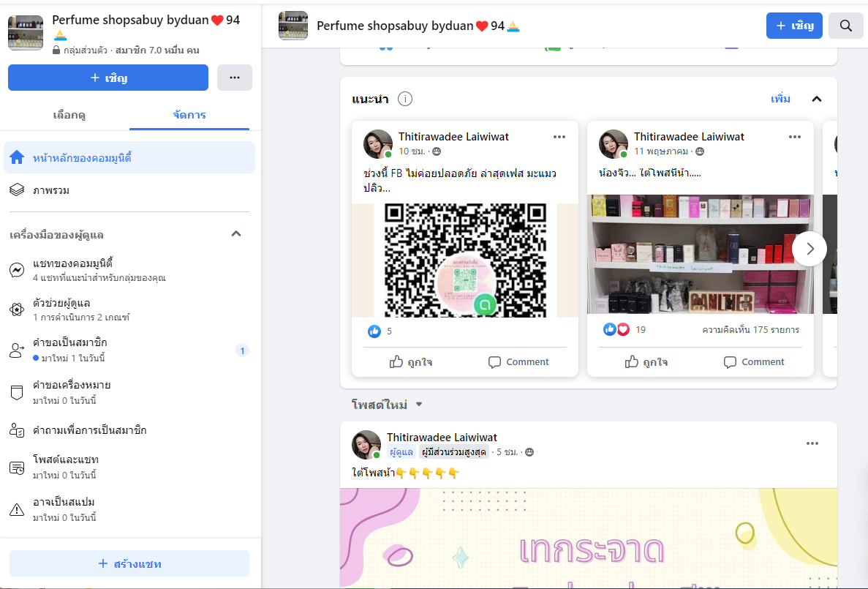868x589 pixels.
Task: Click the like reaction icon showing 5
Action: pos(374,331)
